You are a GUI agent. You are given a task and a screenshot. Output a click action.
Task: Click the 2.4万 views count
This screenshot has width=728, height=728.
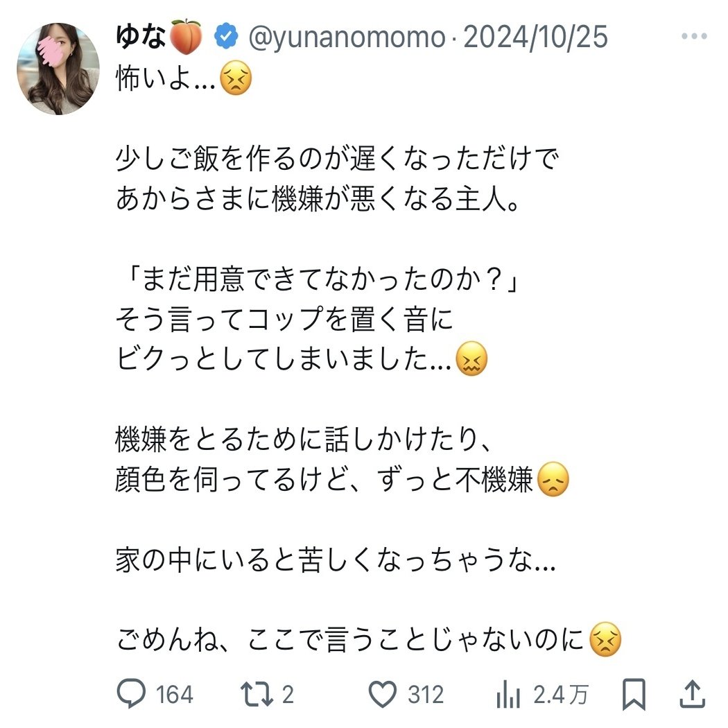pyautogui.click(x=562, y=695)
